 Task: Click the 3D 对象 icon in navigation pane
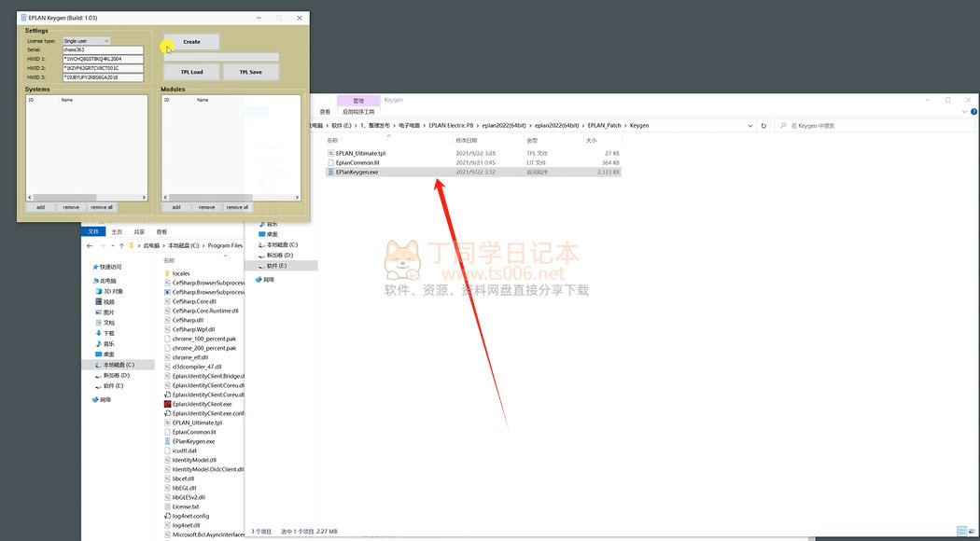click(98, 291)
